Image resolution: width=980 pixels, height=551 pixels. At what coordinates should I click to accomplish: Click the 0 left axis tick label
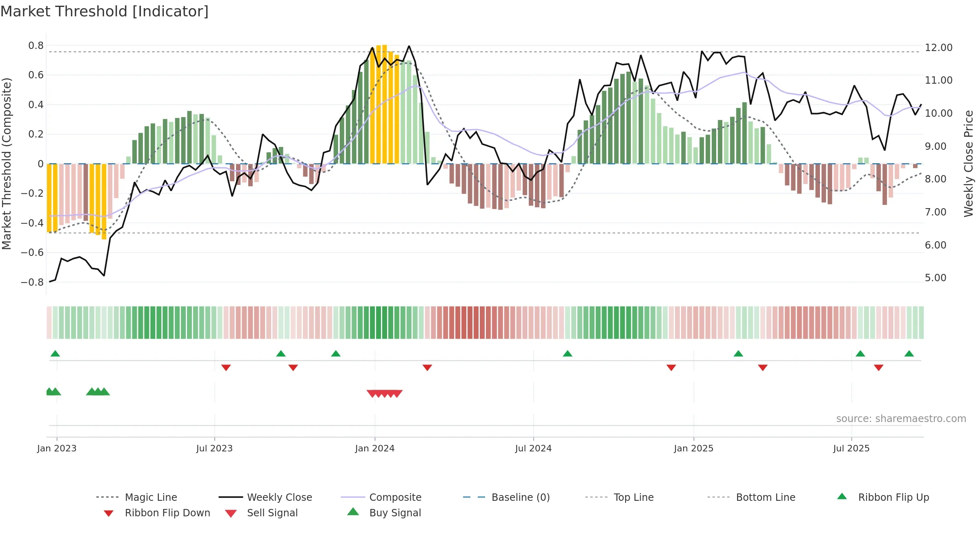point(40,164)
